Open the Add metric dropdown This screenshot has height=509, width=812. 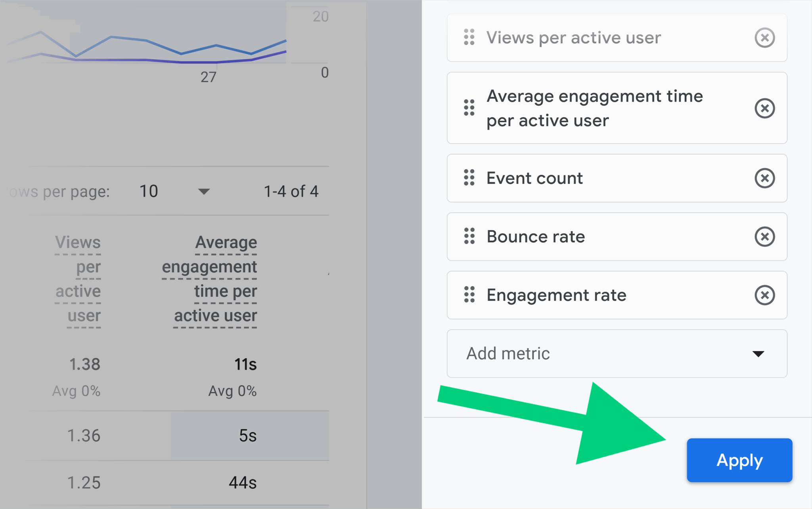[x=617, y=353]
